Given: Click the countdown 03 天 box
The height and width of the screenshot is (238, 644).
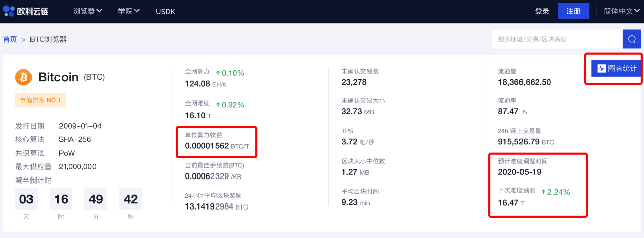Looking at the screenshot, I should click(26, 199).
